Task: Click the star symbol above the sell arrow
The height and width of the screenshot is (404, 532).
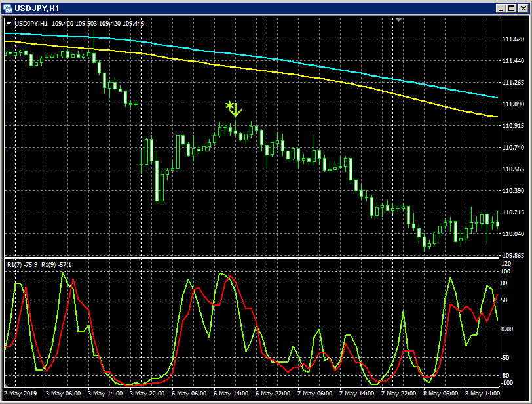Action: point(229,103)
